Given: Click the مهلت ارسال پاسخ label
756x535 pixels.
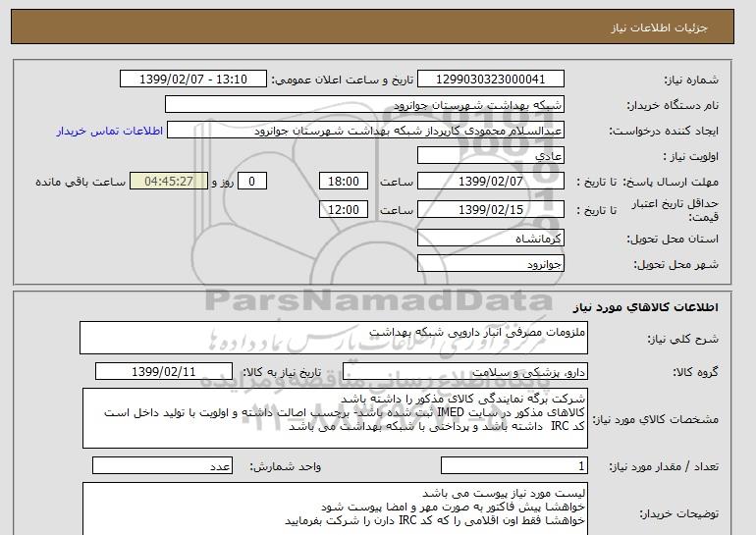Looking at the screenshot, I should pos(672,182).
